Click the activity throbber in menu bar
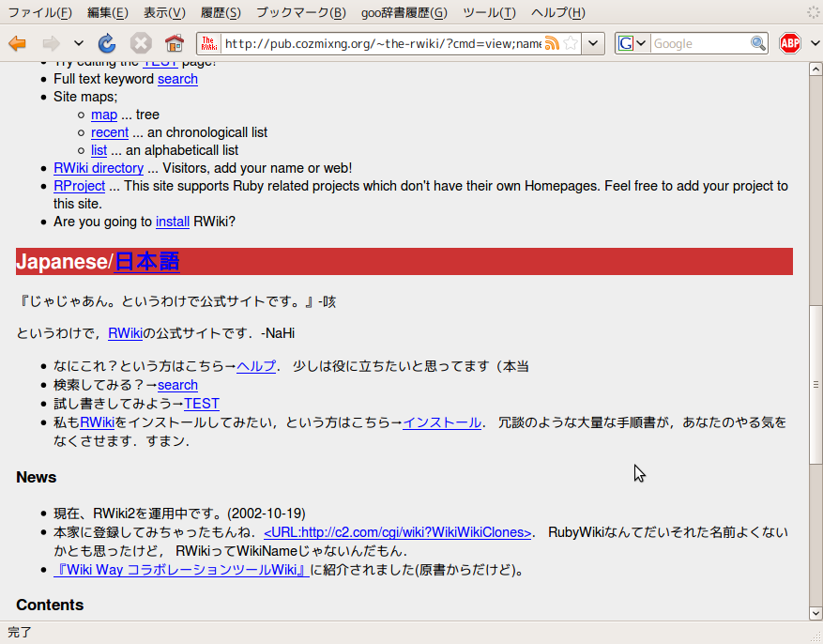The height and width of the screenshot is (644, 823). point(813,12)
